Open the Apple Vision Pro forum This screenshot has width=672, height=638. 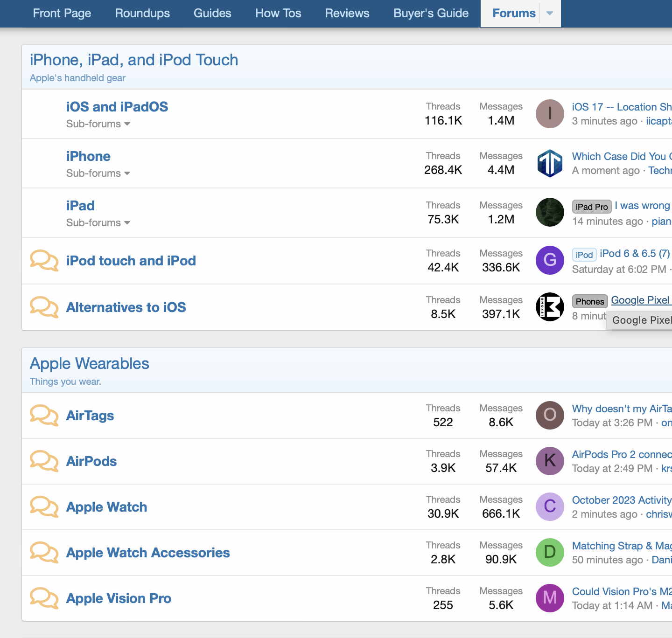[x=119, y=598]
